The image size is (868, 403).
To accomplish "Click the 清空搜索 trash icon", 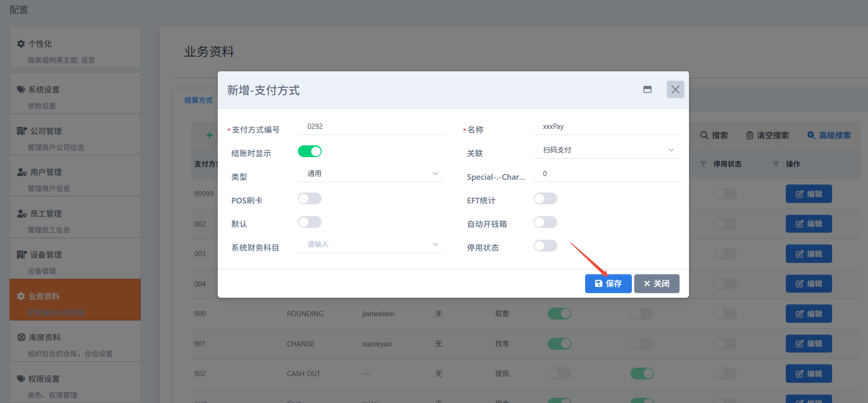I will click(749, 135).
